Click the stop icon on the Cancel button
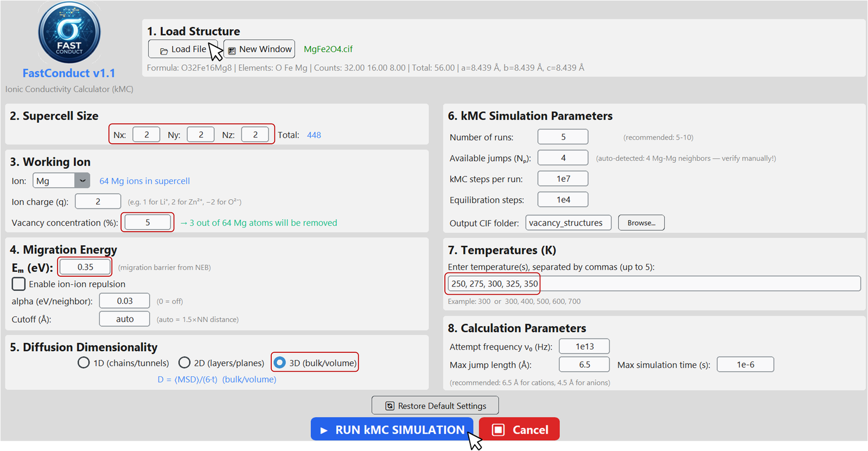 [x=498, y=430]
